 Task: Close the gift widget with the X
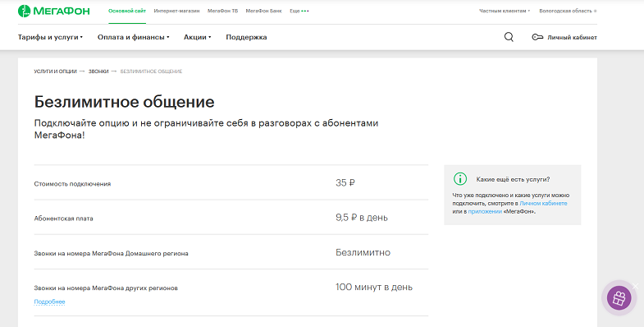(x=635, y=286)
